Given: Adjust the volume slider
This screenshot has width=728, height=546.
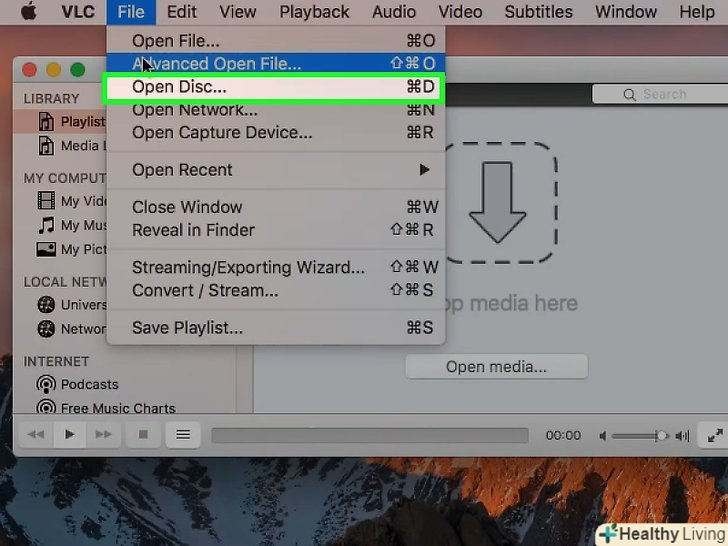Looking at the screenshot, I should tap(640, 436).
